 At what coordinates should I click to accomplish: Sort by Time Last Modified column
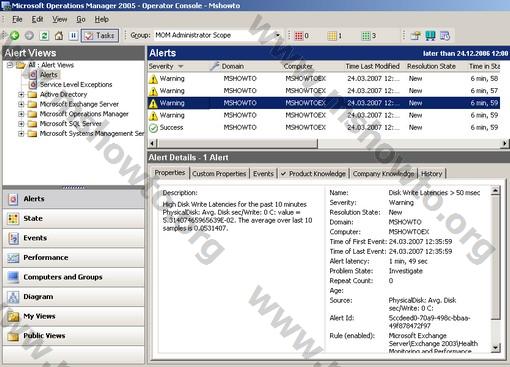pos(372,66)
